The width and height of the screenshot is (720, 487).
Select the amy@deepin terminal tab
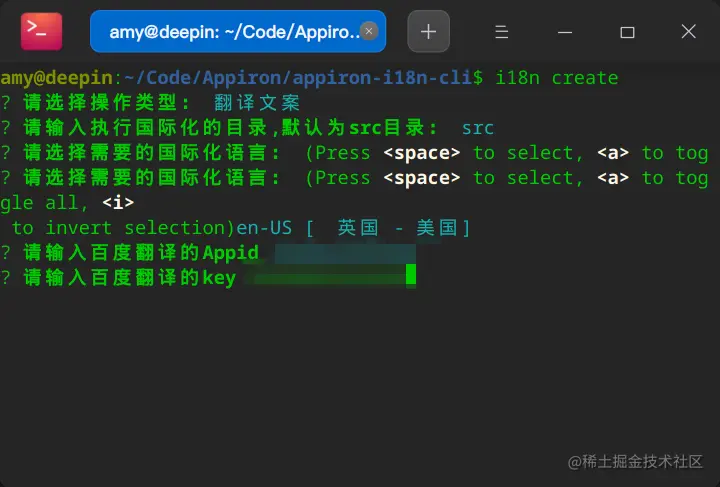click(238, 31)
